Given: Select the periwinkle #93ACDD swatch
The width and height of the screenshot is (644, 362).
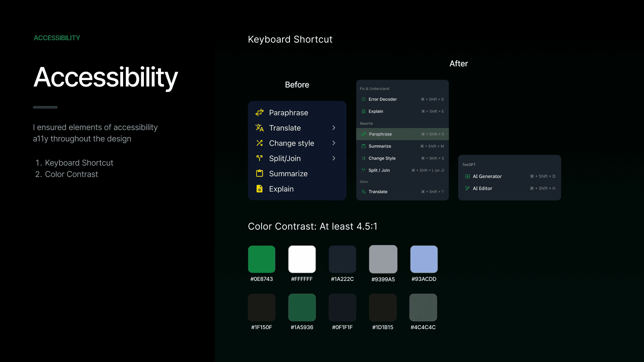Looking at the screenshot, I should (424, 259).
